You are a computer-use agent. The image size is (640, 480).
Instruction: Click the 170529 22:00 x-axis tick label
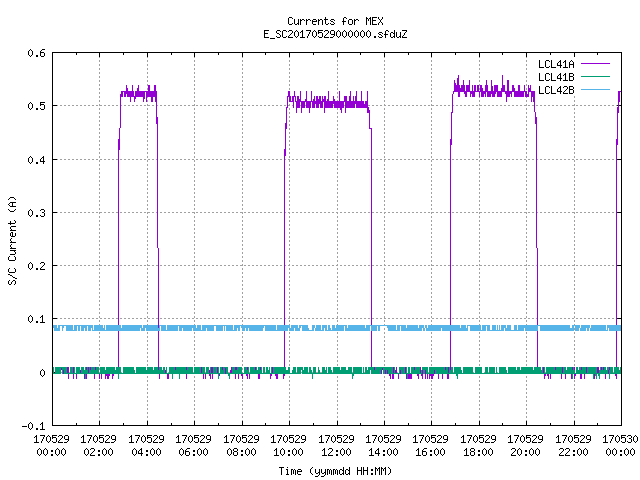(x=573, y=445)
